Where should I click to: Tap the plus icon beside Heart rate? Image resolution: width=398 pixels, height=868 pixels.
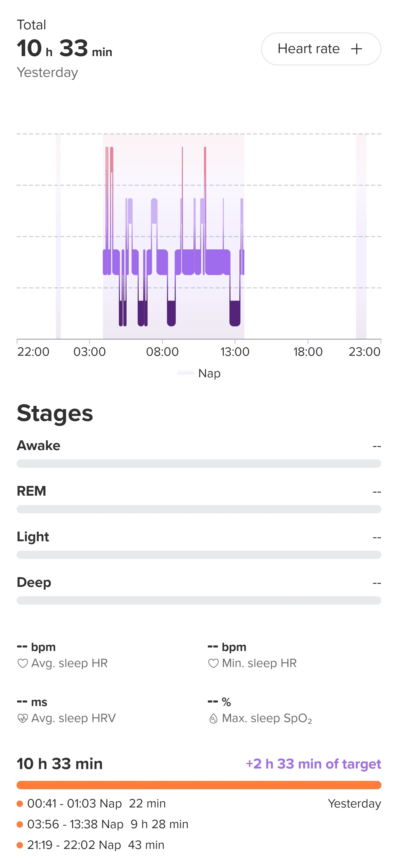tap(356, 49)
